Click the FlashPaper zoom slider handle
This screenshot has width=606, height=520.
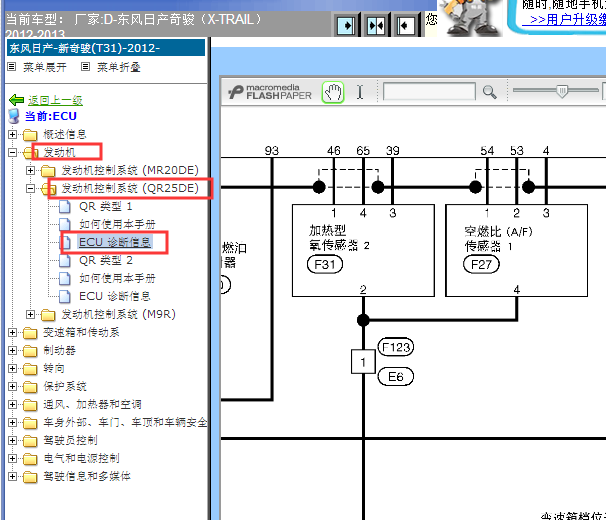point(562,92)
